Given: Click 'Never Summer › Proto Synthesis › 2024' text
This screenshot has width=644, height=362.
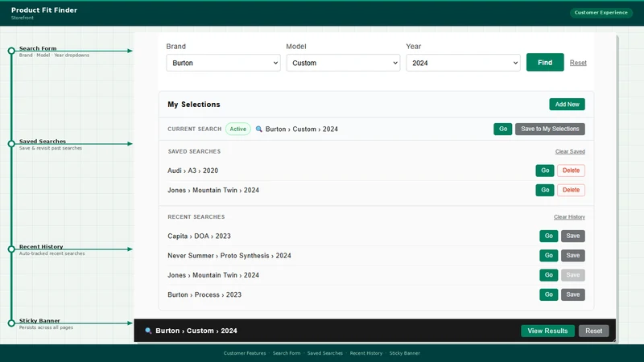Looking at the screenshot, I should [229, 255].
